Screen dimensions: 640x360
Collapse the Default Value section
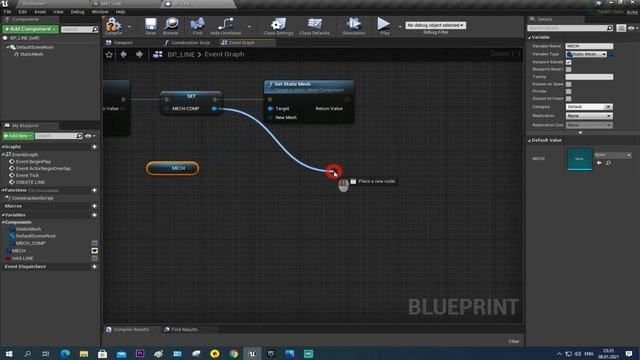tap(529, 140)
